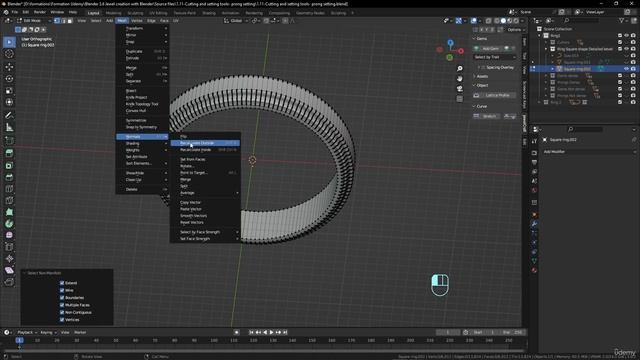Pick the Scale tool
This screenshot has height=360, width=640.
(9, 91)
